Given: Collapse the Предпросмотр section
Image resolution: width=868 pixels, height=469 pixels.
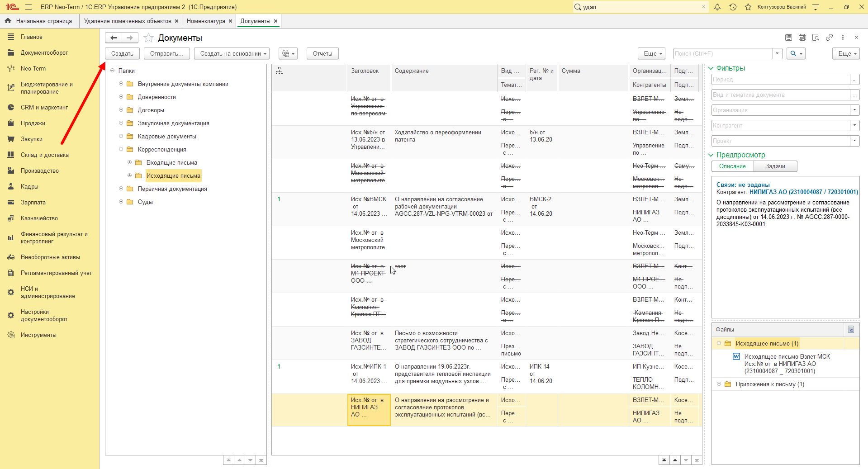Looking at the screenshot, I should 711,155.
